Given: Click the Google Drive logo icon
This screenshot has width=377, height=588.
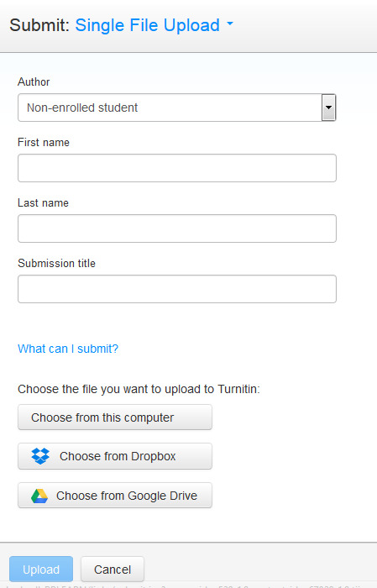Looking at the screenshot, I should (x=39, y=496).
